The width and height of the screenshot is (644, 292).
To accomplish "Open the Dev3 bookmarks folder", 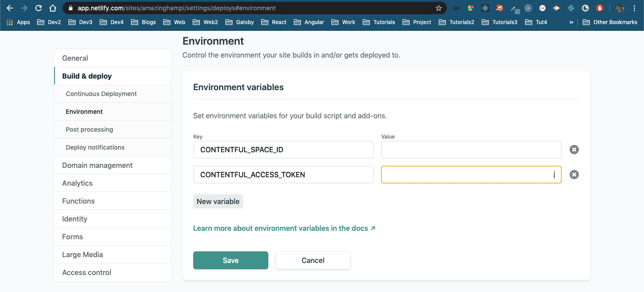I will (x=80, y=22).
